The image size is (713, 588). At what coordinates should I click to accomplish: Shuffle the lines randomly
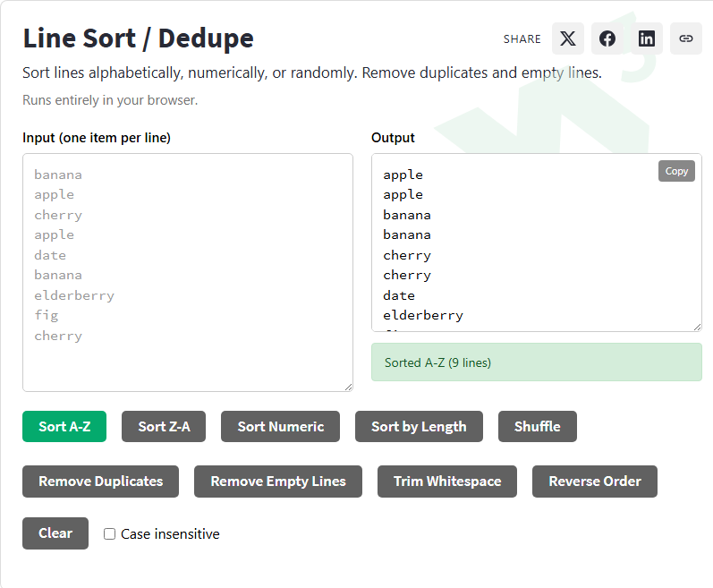tap(538, 427)
